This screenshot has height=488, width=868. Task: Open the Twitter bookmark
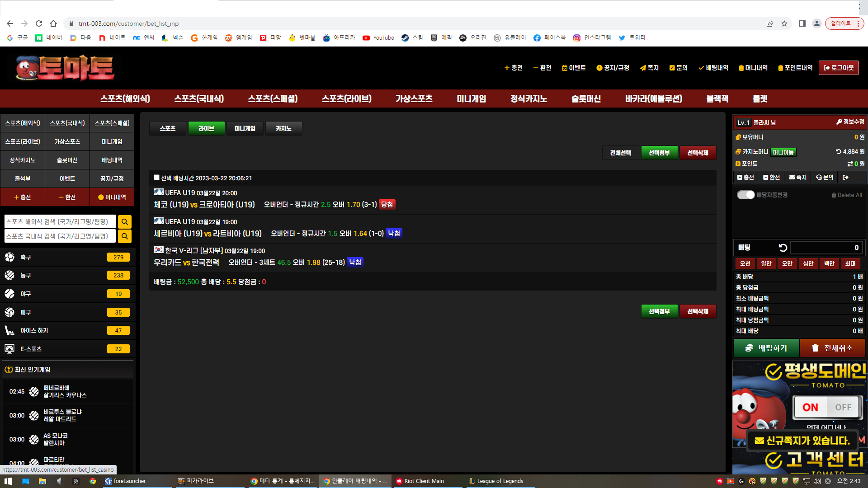pyautogui.click(x=632, y=38)
